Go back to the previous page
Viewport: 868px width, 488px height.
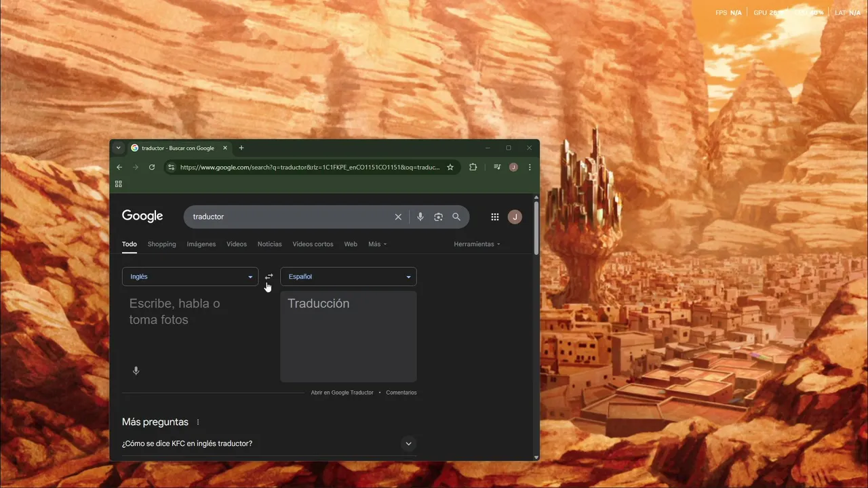(119, 167)
